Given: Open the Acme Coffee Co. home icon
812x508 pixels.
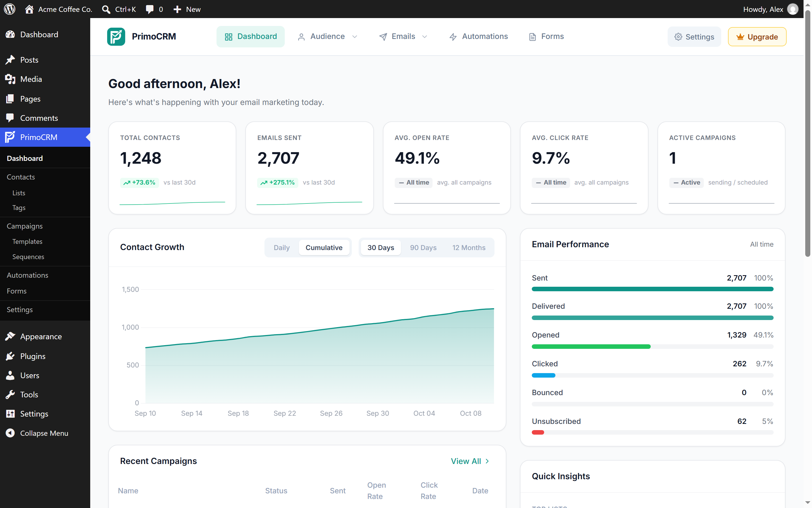Looking at the screenshot, I should tap(29, 9).
